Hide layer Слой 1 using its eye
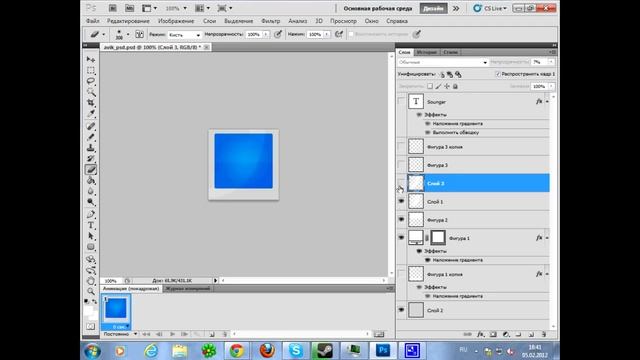 pos(401,201)
